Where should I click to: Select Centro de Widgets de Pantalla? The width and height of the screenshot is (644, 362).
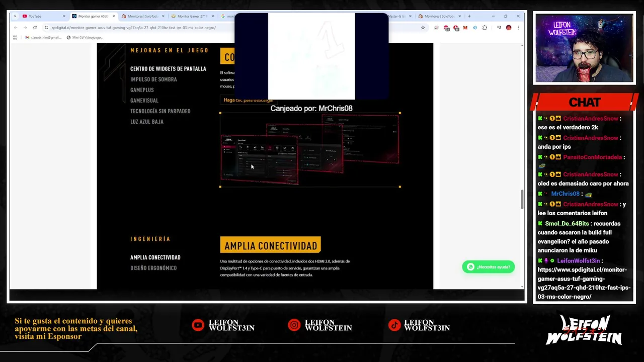coord(168,69)
